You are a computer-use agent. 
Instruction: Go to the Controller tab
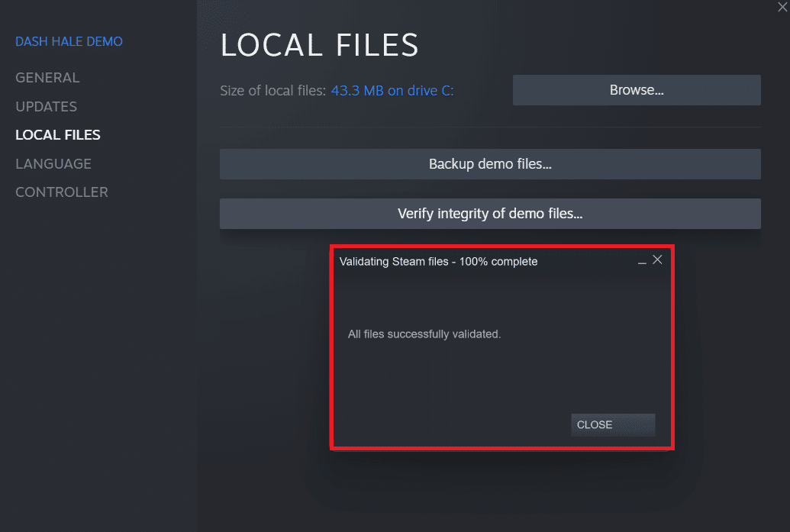pyautogui.click(x=62, y=192)
